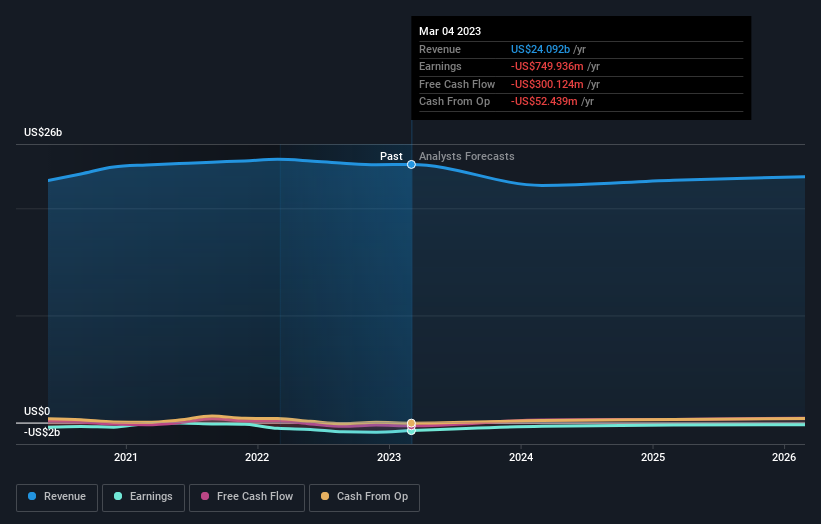Click the Earnings row label in tooltip
This screenshot has width=821, height=524.
click(x=440, y=66)
